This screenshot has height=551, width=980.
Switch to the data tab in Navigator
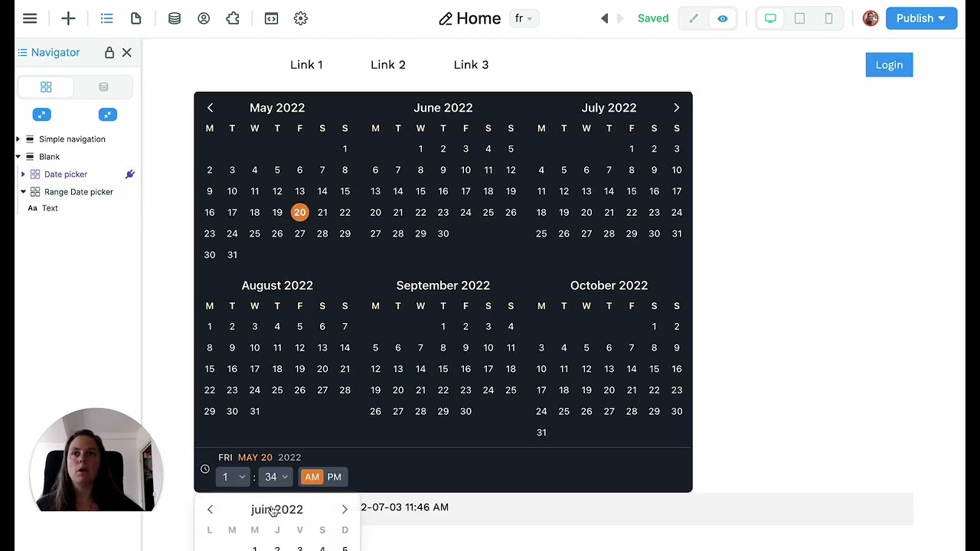tap(103, 87)
